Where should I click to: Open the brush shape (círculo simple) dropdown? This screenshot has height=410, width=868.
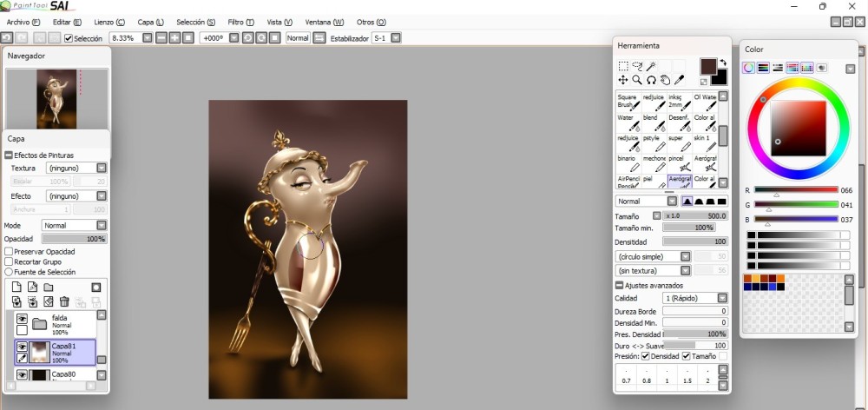coord(686,256)
